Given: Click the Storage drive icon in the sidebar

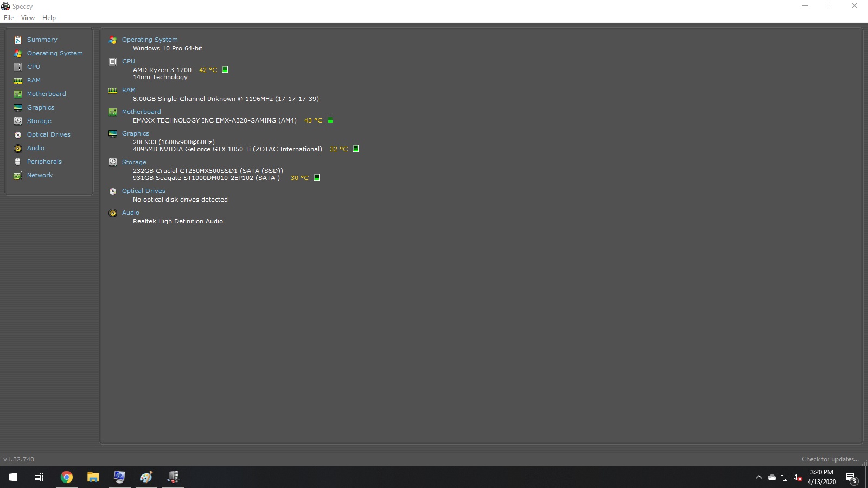Looking at the screenshot, I should (x=18, y=121).
